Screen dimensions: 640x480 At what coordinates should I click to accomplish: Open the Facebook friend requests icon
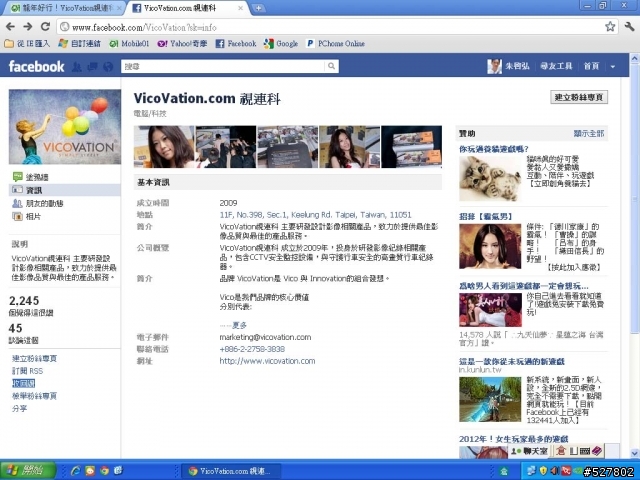coord(77,67)
